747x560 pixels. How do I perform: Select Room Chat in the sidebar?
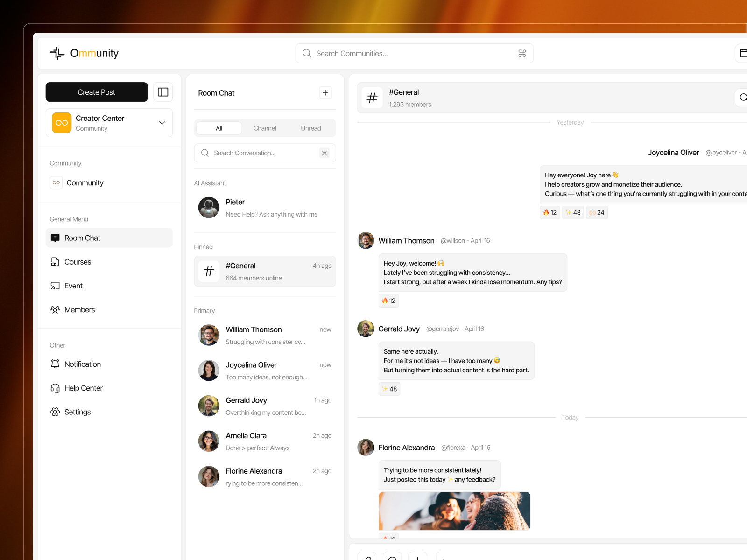pyautogui.click(x=82, y=238)
